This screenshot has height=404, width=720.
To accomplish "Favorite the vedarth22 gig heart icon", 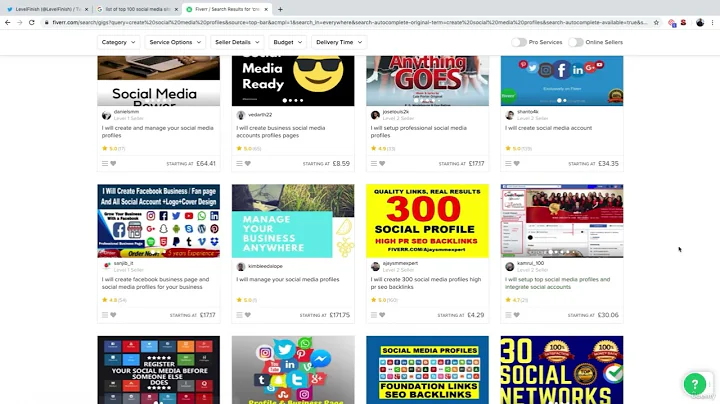I will (x=248, y=163).
